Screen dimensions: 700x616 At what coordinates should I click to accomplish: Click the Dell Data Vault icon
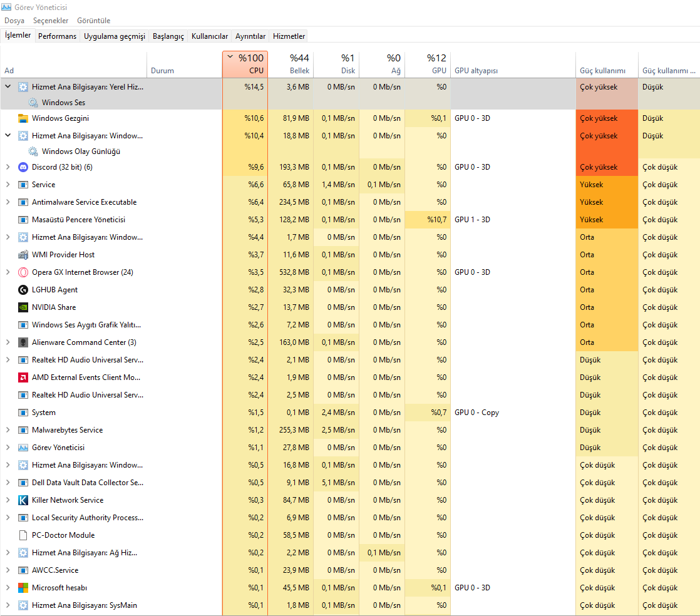[23, 483]
